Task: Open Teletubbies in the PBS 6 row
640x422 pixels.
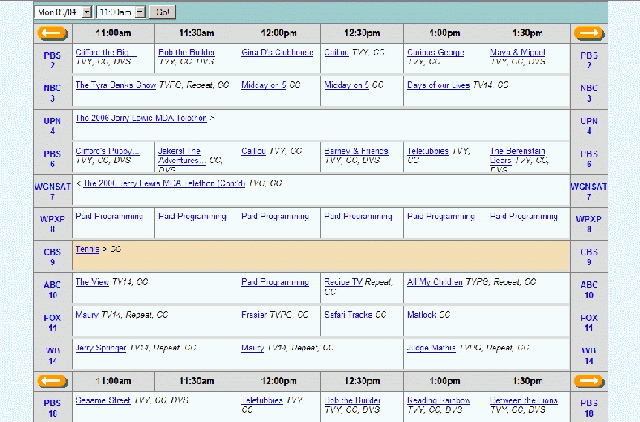Action: click(x=428, y=151)
